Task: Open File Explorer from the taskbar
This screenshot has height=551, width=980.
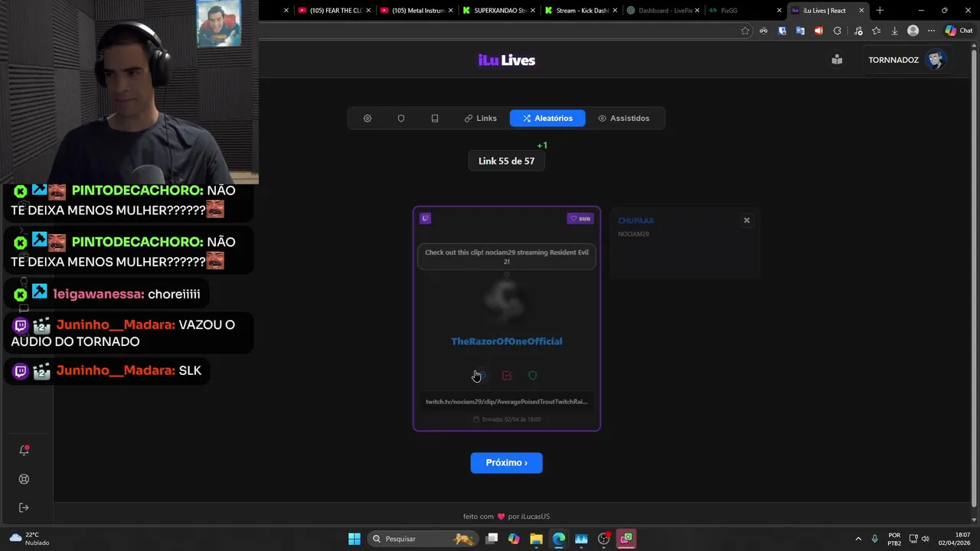Action: (536, 539)
